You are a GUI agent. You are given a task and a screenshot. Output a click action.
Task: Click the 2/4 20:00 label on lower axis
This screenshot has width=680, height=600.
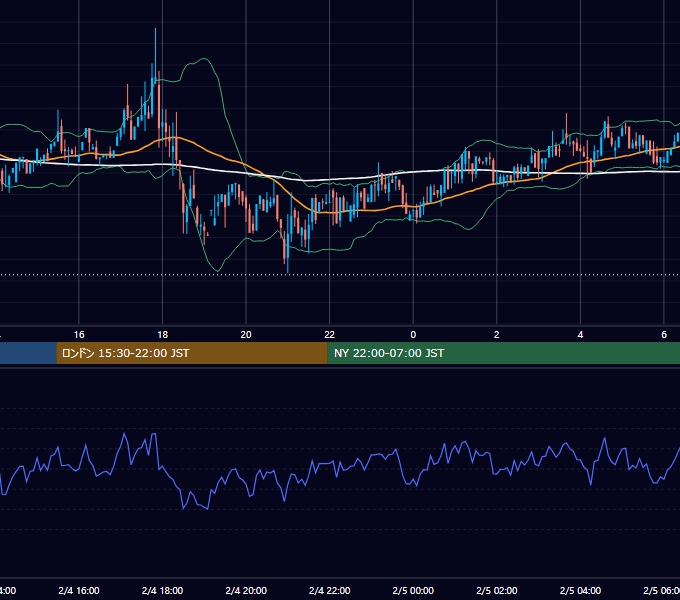click(246, 590)
